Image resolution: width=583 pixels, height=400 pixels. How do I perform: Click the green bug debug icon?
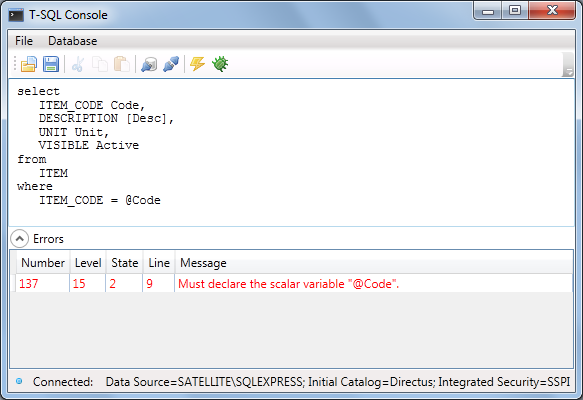pos(220,64)
